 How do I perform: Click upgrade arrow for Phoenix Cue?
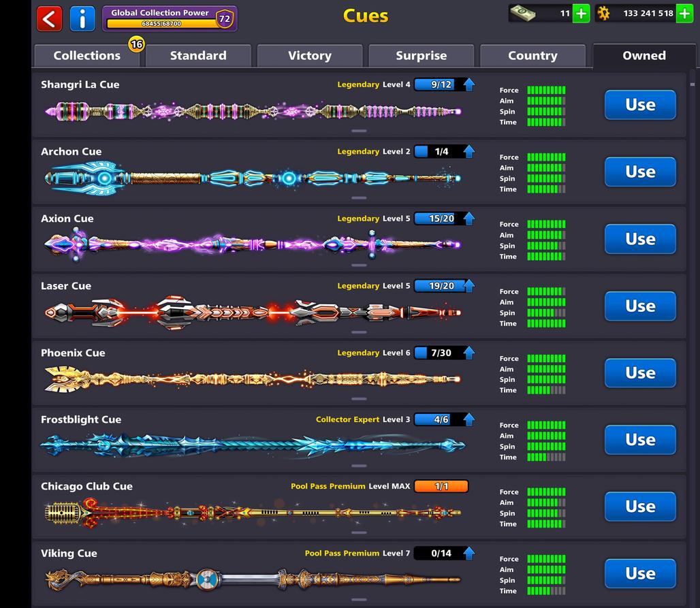(468, 353)
